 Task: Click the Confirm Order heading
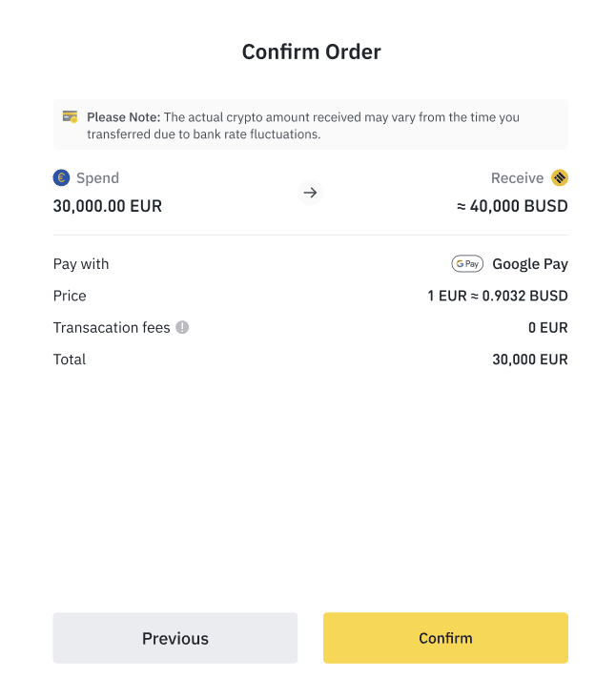point(312,51)
